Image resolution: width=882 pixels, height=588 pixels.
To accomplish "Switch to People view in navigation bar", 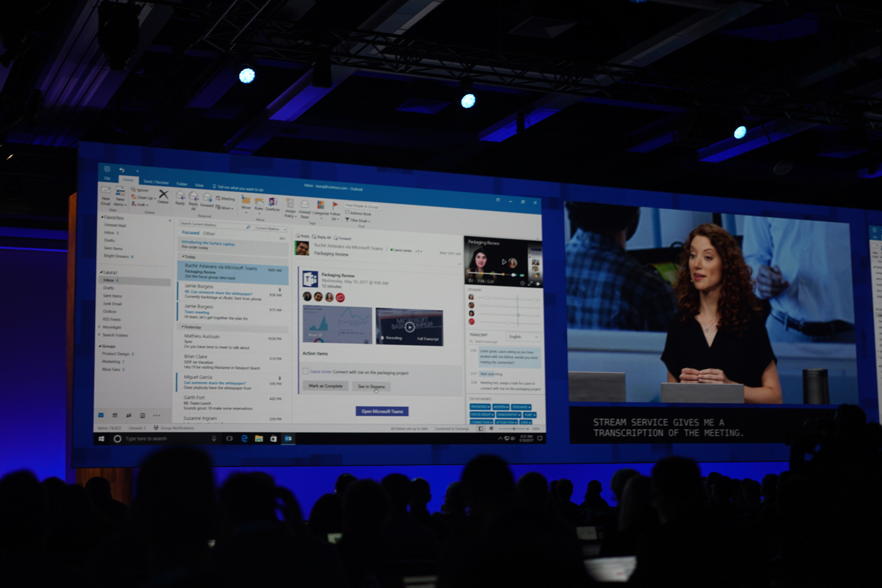I will click(x=128, y=415).
